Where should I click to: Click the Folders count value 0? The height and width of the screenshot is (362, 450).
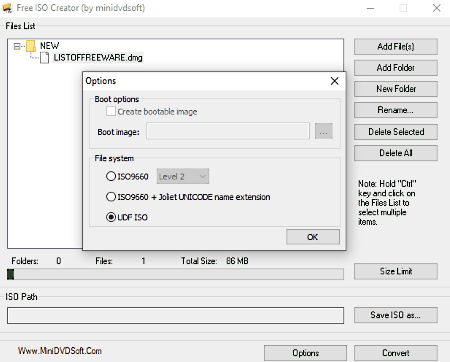point(59,261)
